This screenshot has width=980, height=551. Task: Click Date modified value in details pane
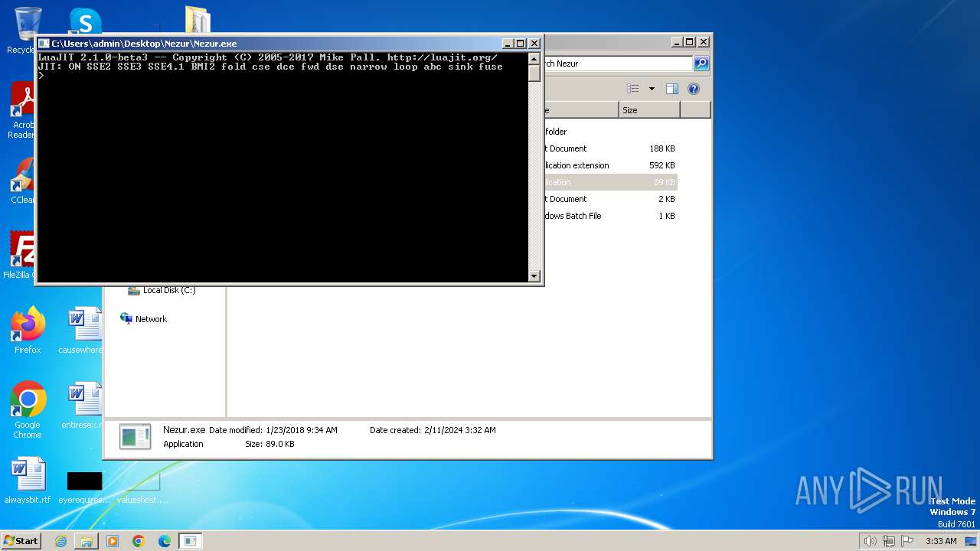(x=302, y=430)
